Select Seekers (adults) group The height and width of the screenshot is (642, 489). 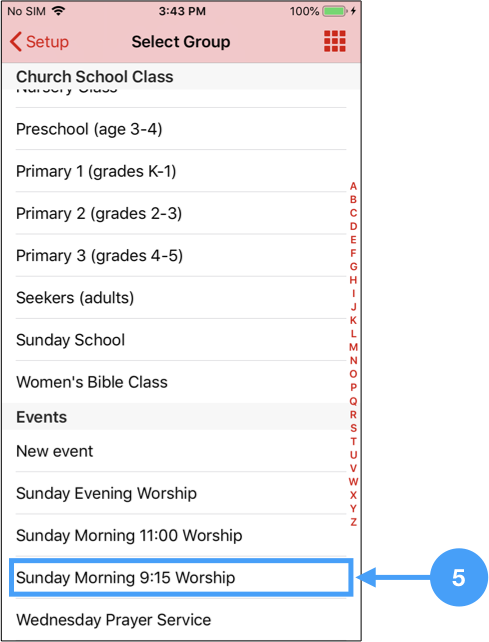tap(181, 298)
